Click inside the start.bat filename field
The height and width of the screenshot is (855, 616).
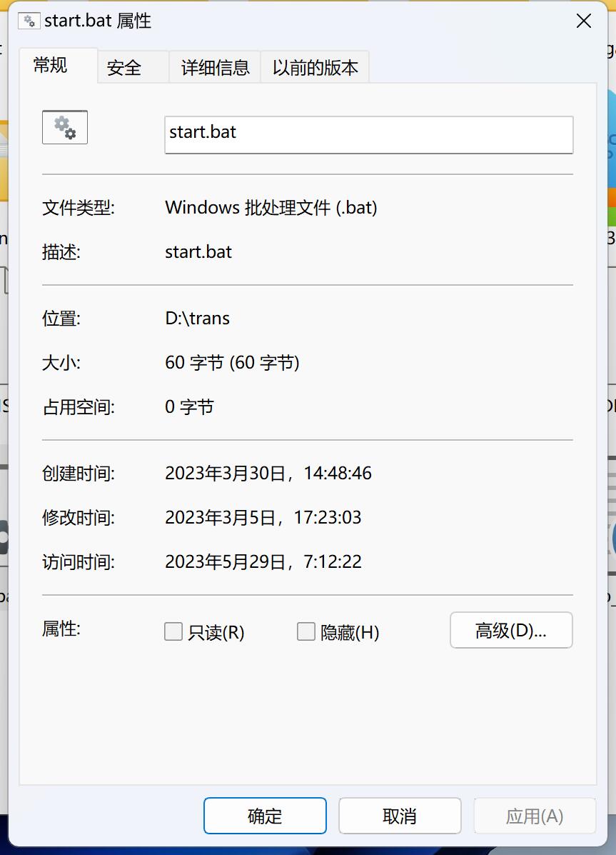click(x=369, y=135)
